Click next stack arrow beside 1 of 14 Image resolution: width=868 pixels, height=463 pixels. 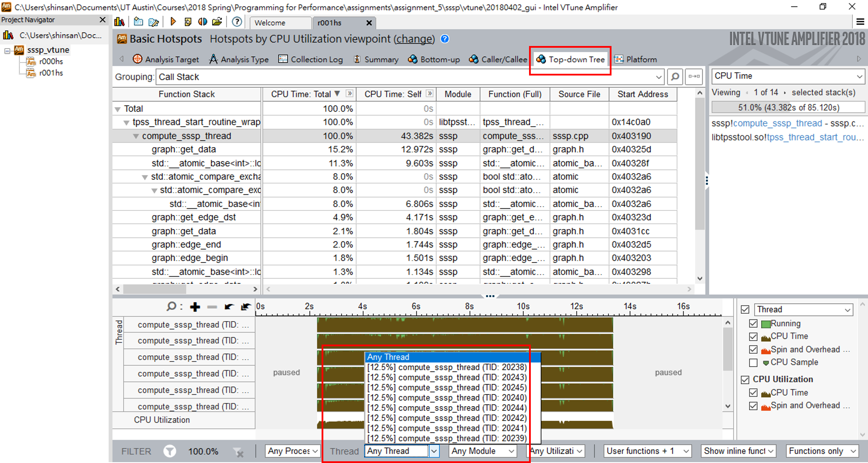(785, 93)
